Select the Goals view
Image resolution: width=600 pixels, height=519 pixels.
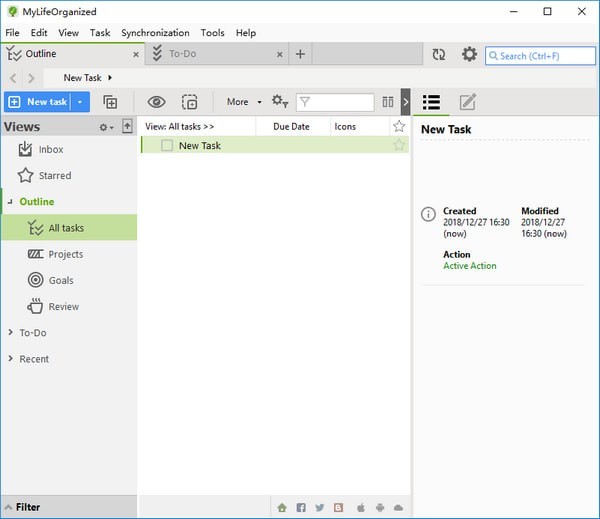60,280
